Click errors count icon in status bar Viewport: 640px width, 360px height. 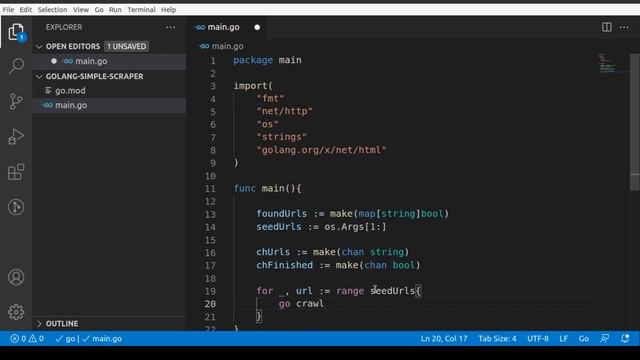[x=15, y=338]
